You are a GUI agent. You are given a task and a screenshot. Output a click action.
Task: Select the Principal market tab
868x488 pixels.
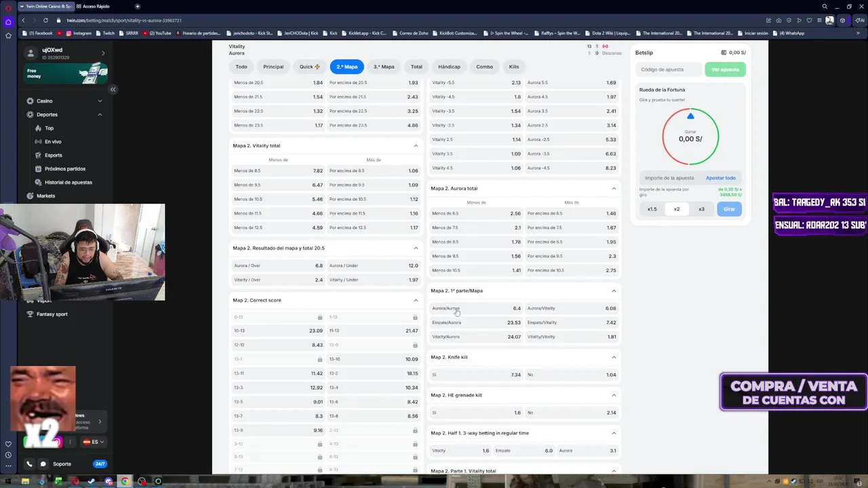(273, 66)
